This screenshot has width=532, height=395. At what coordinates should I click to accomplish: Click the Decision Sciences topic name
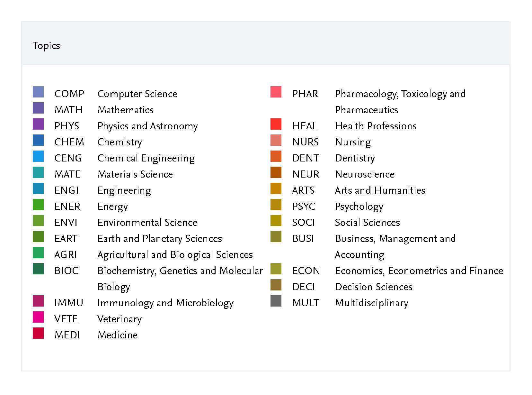(x=373, y=287)
